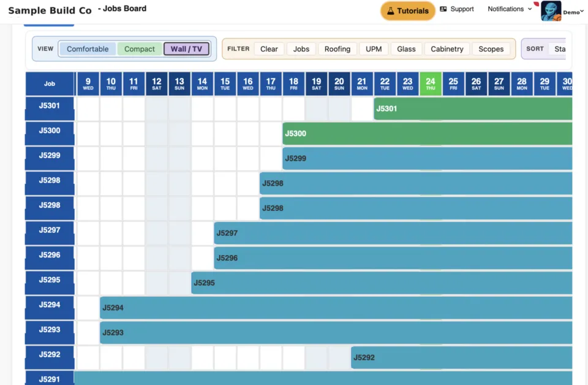This screenshot has height=385, width=588.
Task: Open the Demo account dropdown
Action: click(x=573, y=12)
